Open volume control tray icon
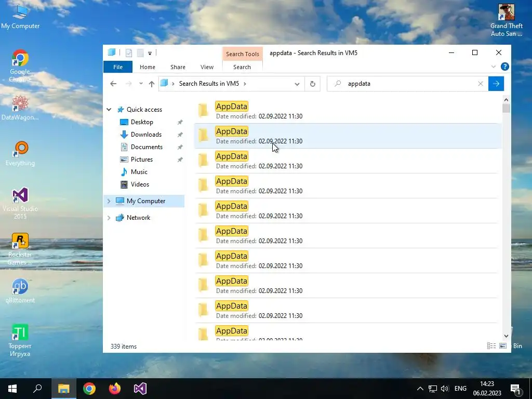Screen dimensions: 532x399 (x=445, y=389)
